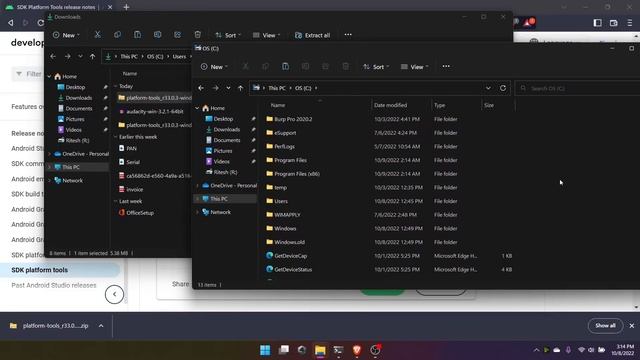
Task: Select Past Android Studio releases sidebar item
Action: 54,285
